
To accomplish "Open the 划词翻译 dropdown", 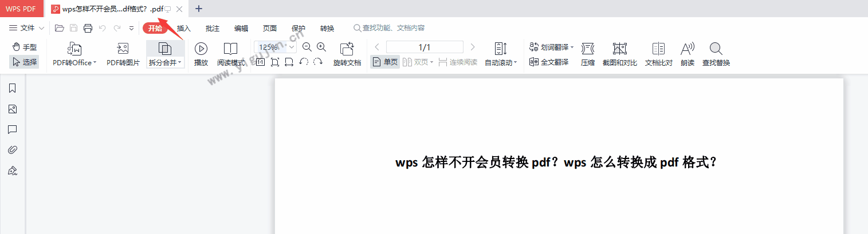I will [552, 47].
